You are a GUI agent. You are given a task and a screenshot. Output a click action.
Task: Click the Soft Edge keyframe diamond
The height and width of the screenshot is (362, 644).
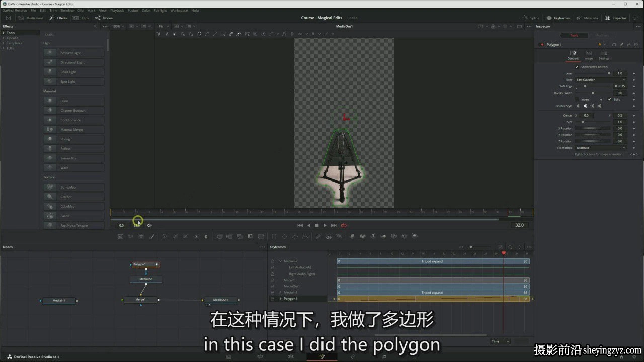coord(634,86)
